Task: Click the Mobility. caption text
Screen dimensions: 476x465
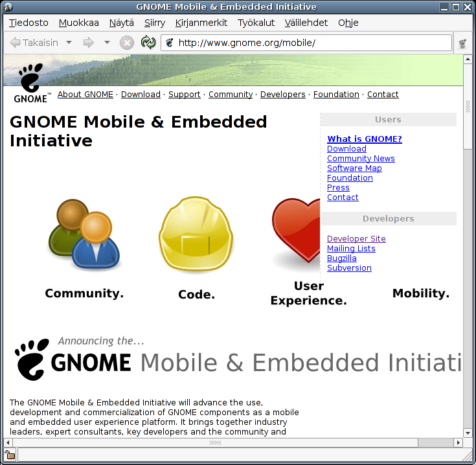Action: tap(421, 293)
